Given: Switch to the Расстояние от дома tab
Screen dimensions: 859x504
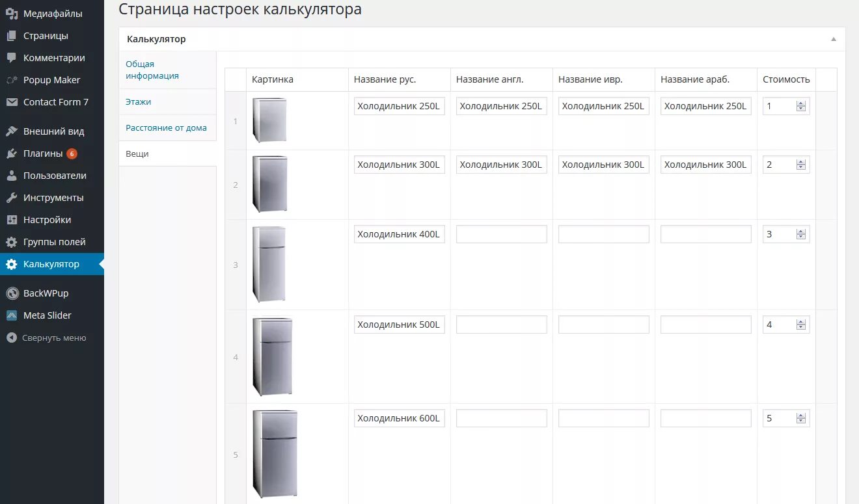Looking at the screenshot, I should 167,128.
